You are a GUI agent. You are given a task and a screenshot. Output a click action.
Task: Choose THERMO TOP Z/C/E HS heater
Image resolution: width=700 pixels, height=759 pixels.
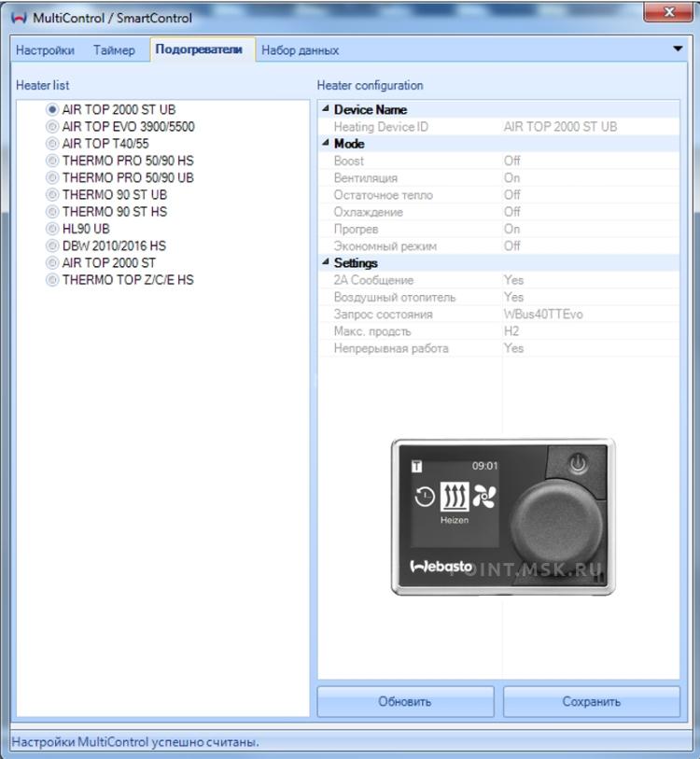tap(119, 280)
